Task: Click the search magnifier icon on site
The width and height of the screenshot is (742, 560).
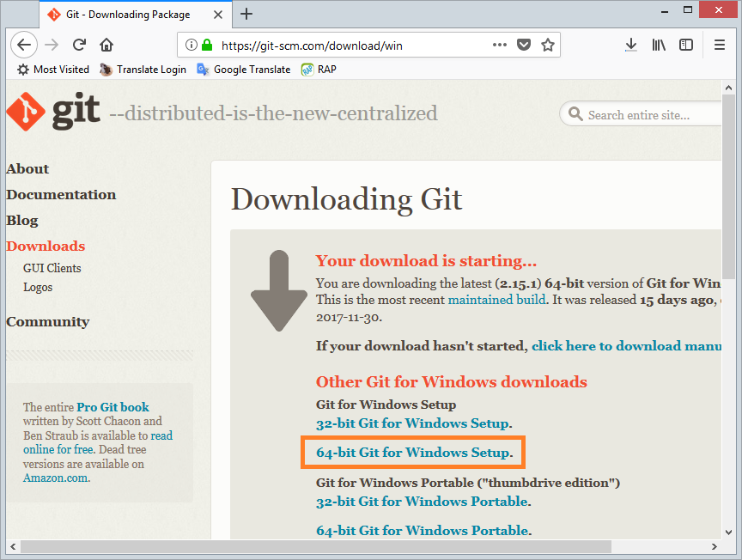Action: coord(575,113)
